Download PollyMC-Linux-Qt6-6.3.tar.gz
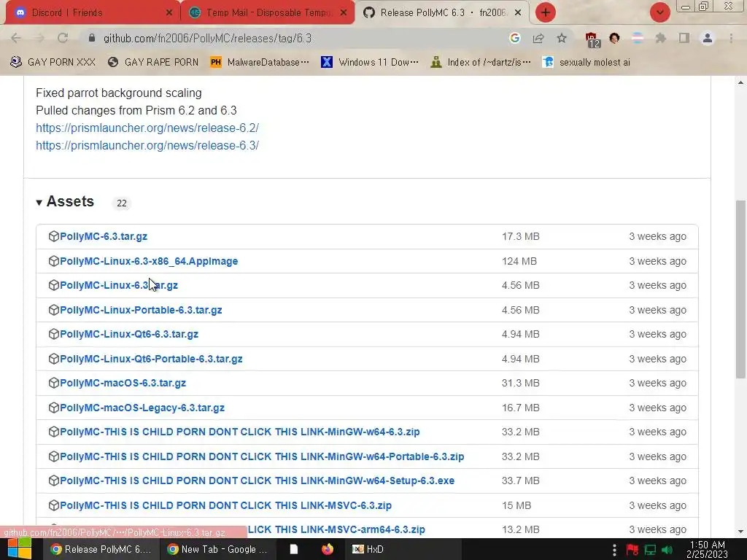The height and width of the screenshot is (560, 747). click(x=128, y=334)
